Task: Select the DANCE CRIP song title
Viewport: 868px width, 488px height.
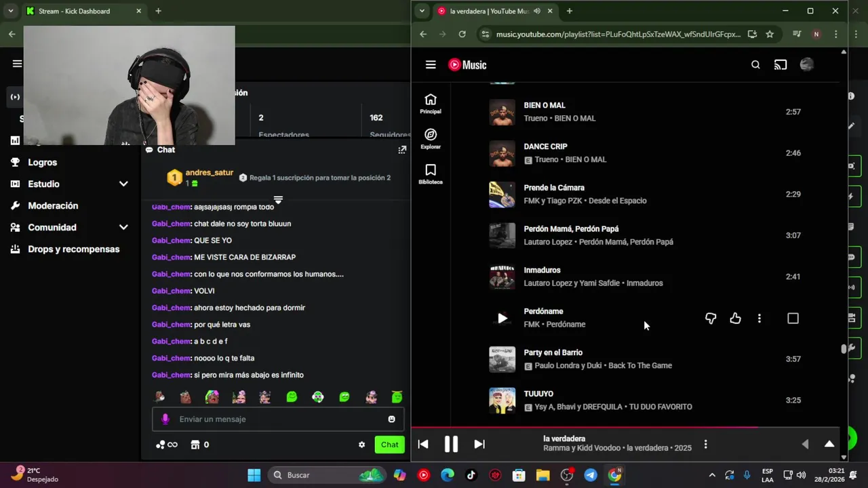Action: [x=545, y=146]
